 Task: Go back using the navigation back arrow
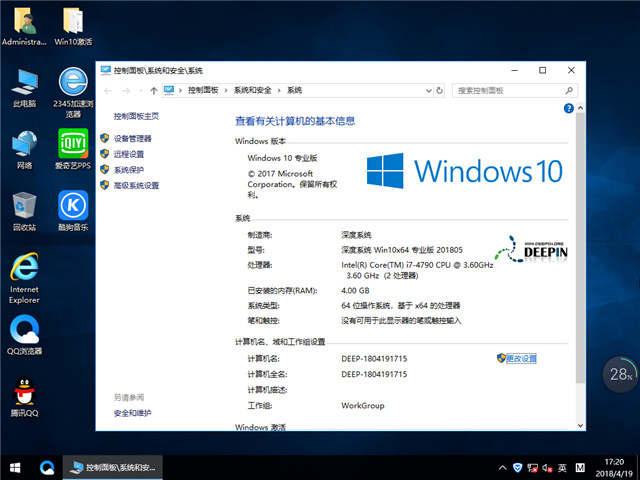tap(108, 91)
